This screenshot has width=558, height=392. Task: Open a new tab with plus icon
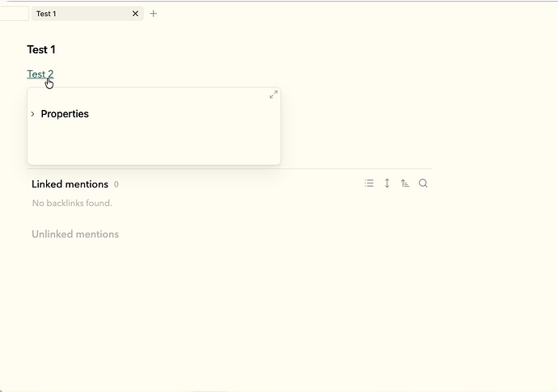pyautogui.click(x=154, y=14)
